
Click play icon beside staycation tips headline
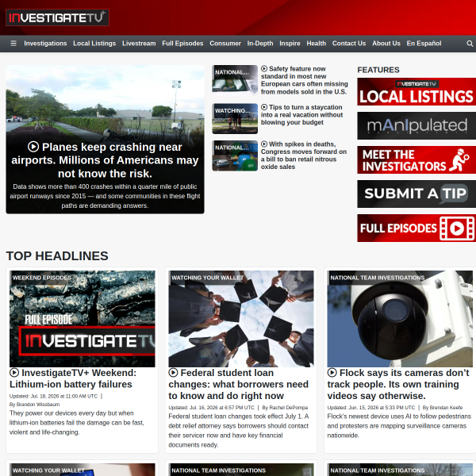point(264,107)
